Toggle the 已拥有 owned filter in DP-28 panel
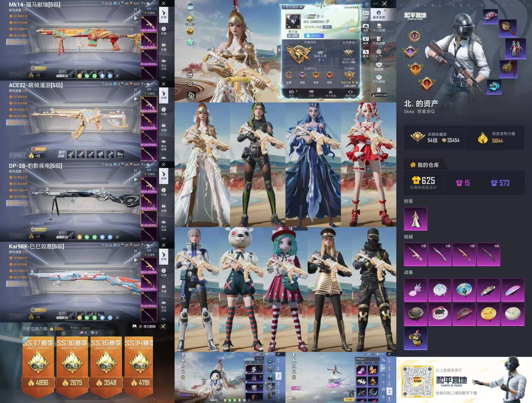The width and height of the screenshot is (532, 403). tap(149, 174)
